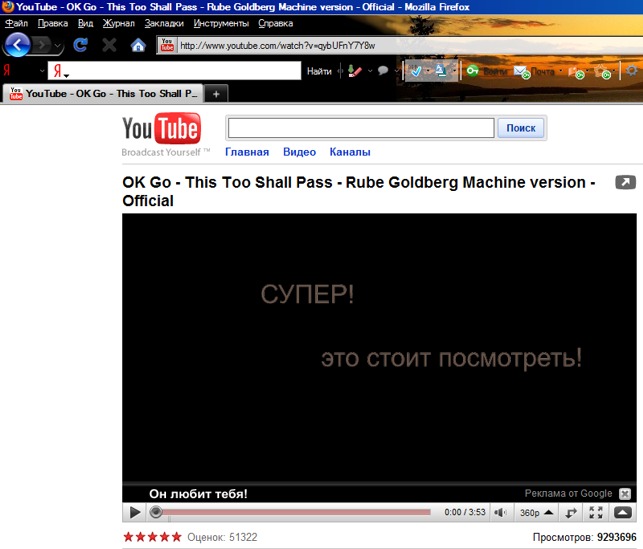
Task: Open the Каналы link
Action: [350, 152]
